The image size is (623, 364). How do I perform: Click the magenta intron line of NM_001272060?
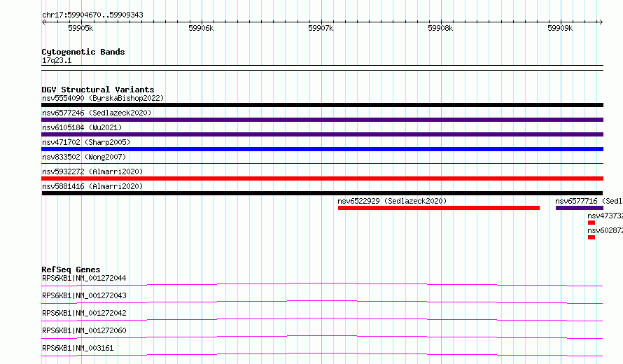(322, 336)
